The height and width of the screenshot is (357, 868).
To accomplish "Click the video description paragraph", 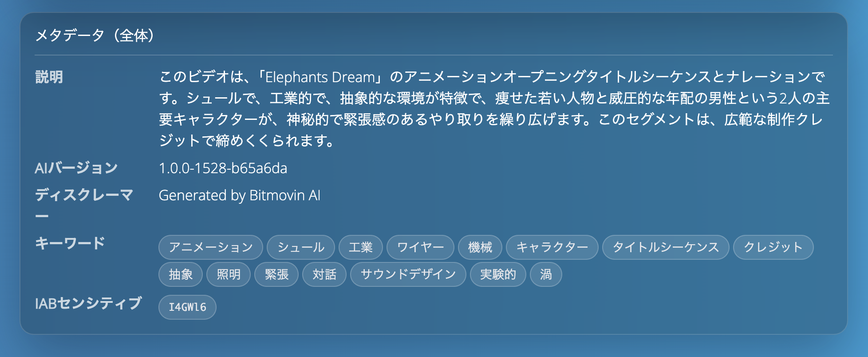I will pyautogui.click(x=493, y=109).
